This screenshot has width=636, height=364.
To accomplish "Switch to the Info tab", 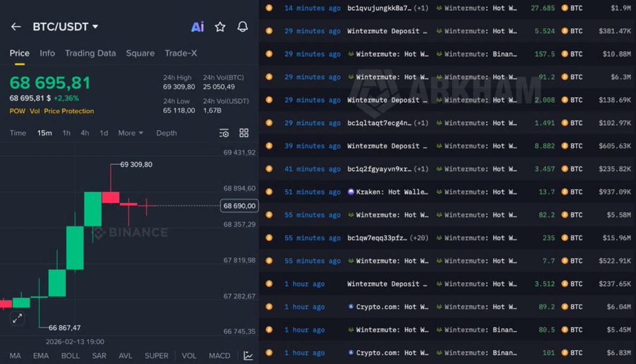I will 47,53.
